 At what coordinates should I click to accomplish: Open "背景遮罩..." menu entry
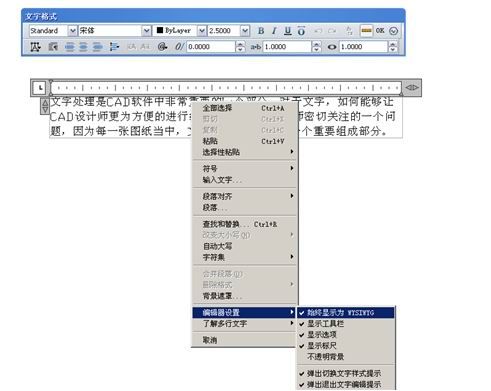click(x=245, y=296)
